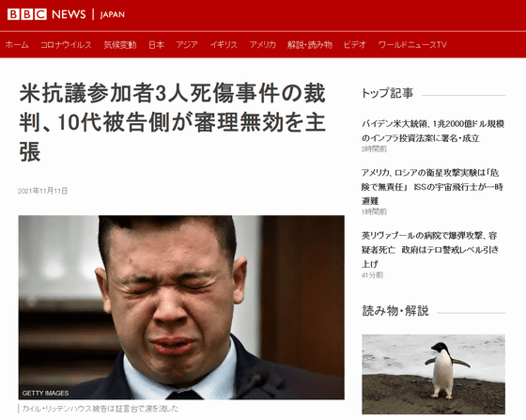Image resolution: width=526 pixels, height=420 pixels.
Task: Go to 解説・読み物 section
Action: click(x=310, y=44)
